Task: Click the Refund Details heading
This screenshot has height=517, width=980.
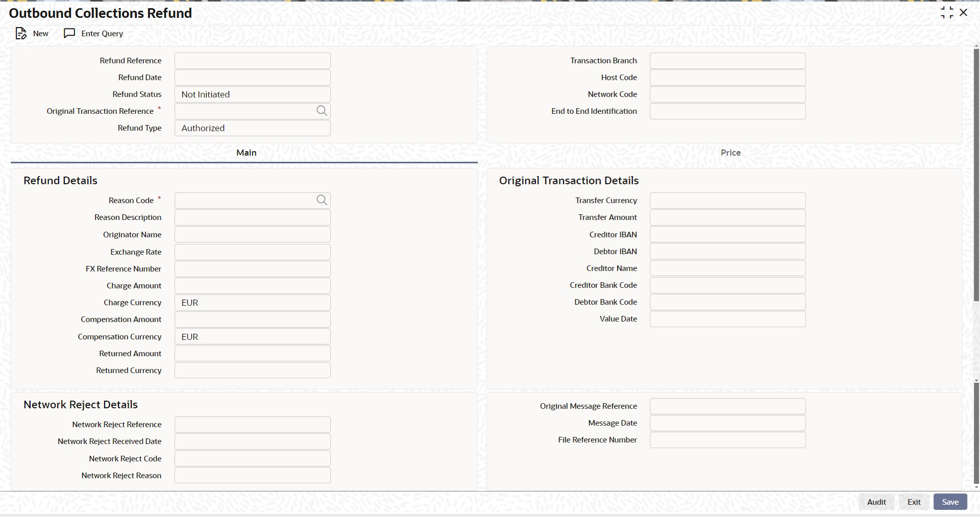Action: (x=60, y=181)
